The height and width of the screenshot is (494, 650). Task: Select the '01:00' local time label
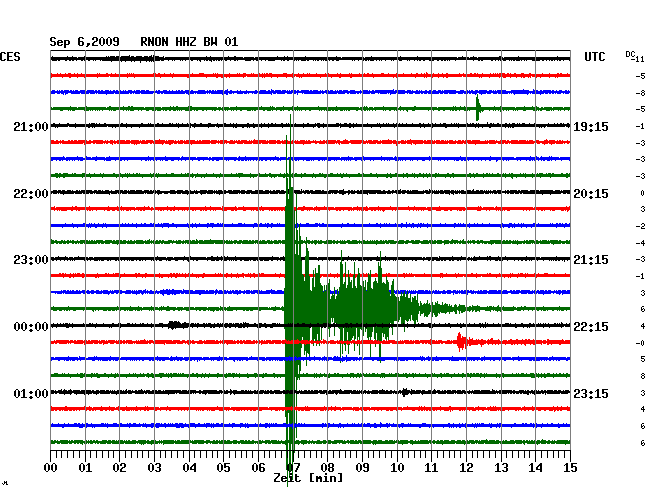click(x=31, y=393)
